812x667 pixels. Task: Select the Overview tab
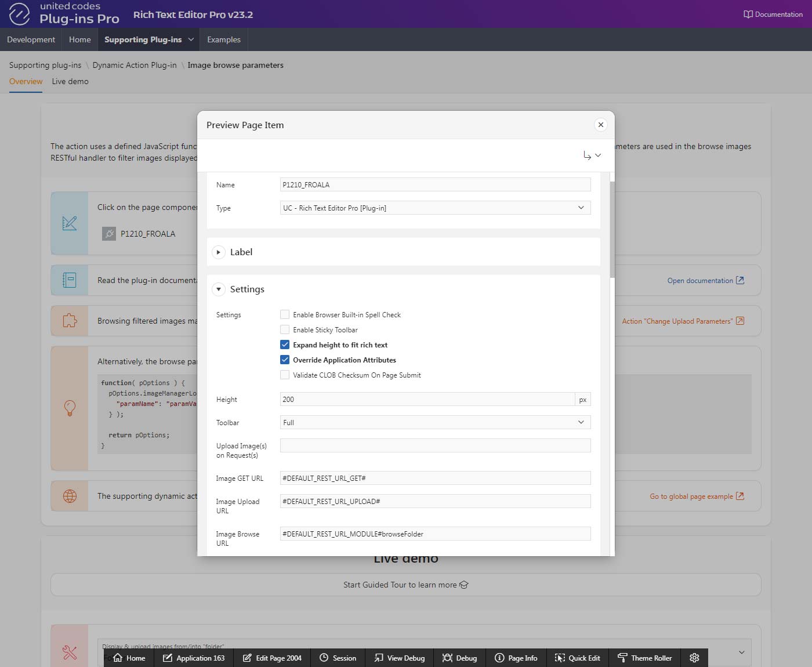(26, 81)
